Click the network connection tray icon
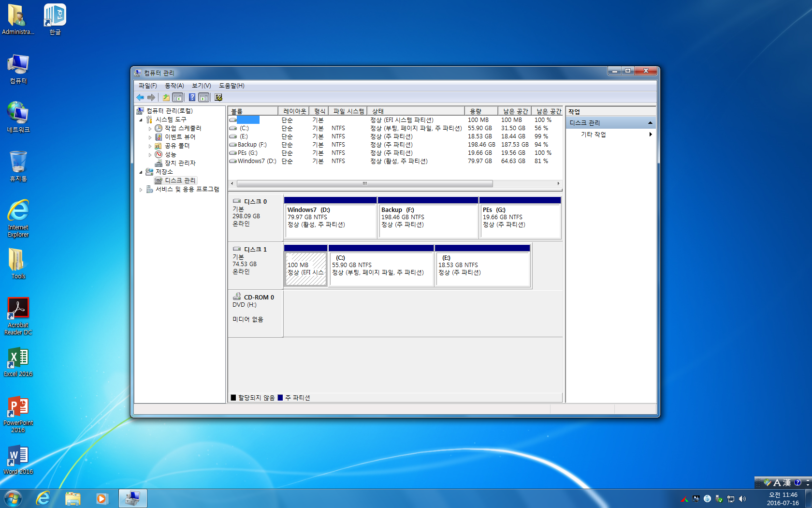 [x=731, y=499]
